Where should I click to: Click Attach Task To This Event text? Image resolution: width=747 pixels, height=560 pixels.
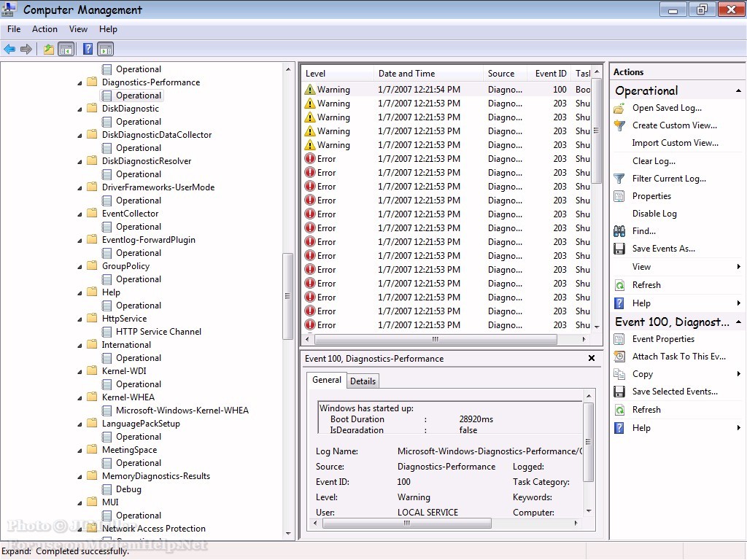(679, 356)
